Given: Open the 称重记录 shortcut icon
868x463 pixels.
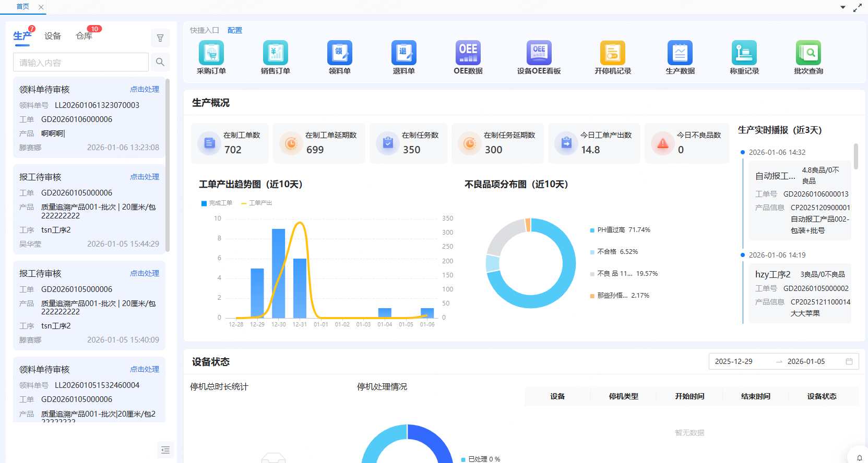Looking at the screenshot, I should [x=744, y=53].
